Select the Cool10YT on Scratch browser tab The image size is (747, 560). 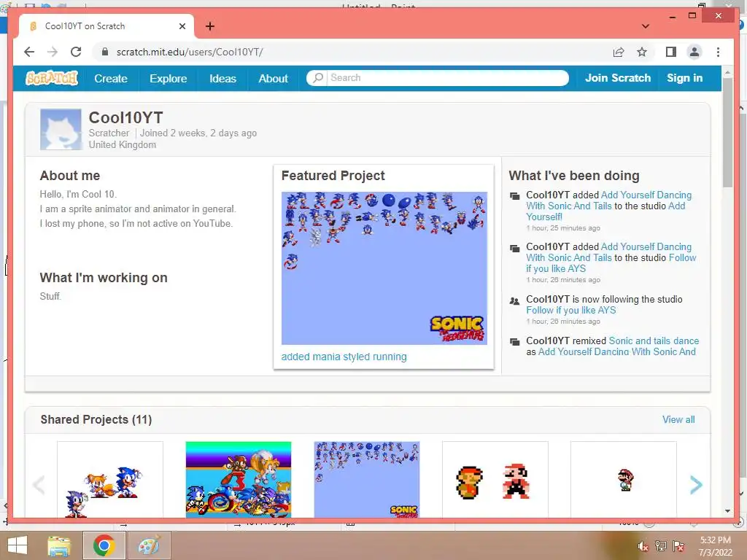pos(106,26)
